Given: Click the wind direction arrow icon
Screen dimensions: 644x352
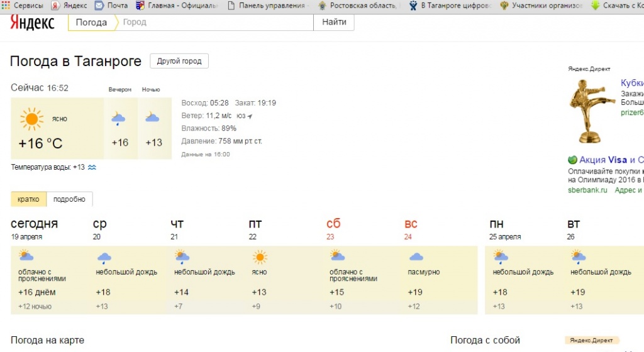Looking at the screenshot, I should click(250, 116).
